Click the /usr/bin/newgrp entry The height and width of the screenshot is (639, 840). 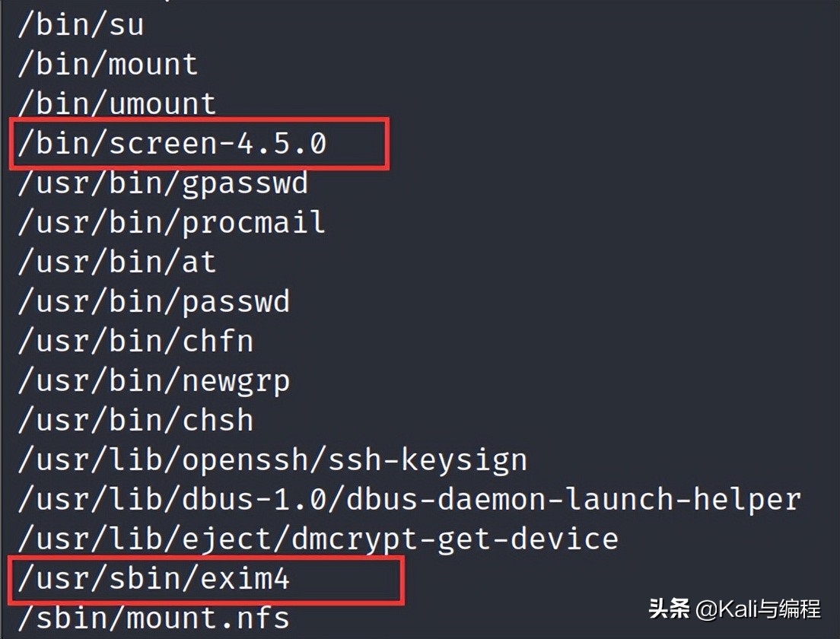coord(154,381)
